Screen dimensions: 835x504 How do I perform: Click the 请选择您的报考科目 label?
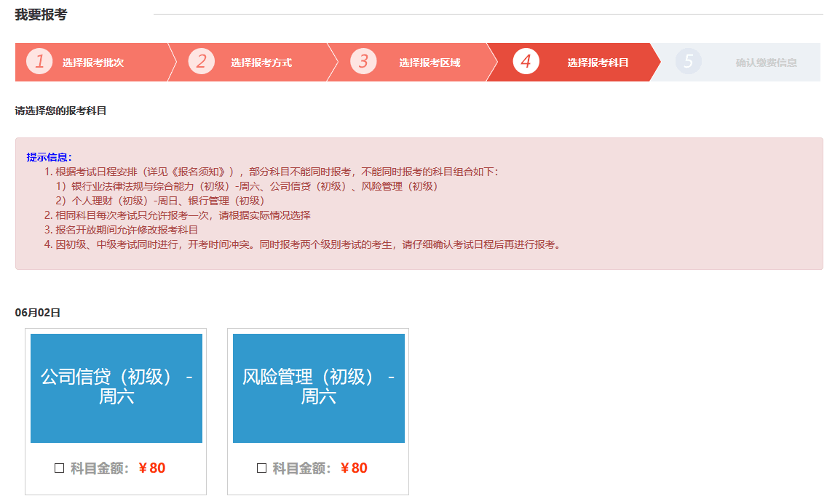tap(60, 111)
